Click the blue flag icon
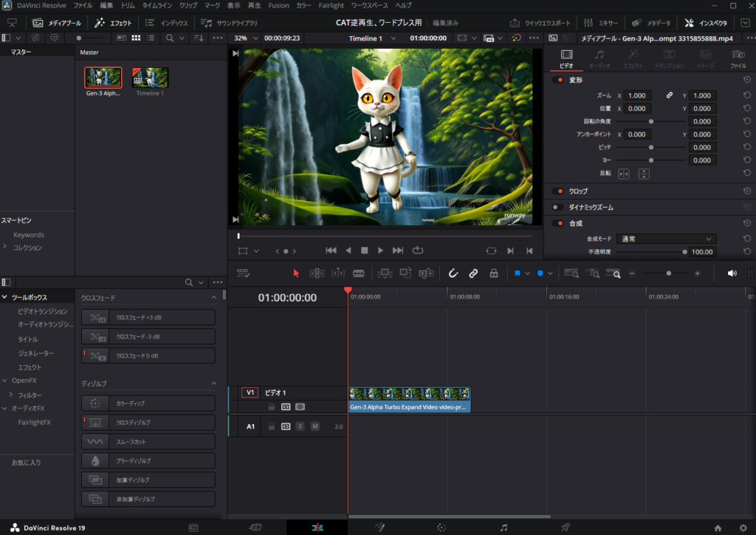The width and height of the screenshot is (756, 535). tap(518, 273)
